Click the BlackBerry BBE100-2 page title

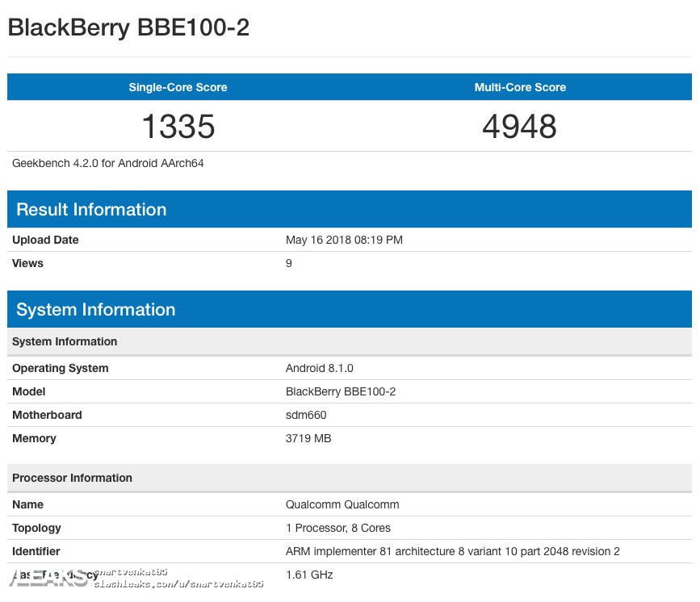pyautogui.click(x=128, y=28)
